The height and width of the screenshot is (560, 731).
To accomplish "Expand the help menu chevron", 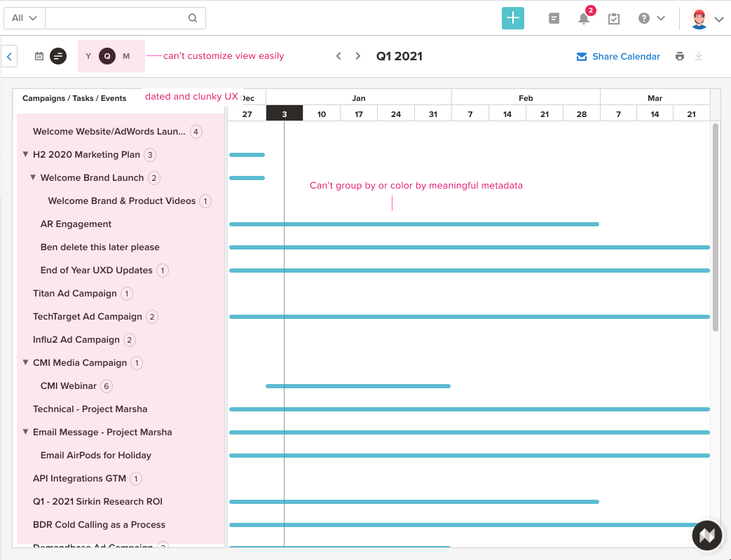I will [x=661, y=18].
